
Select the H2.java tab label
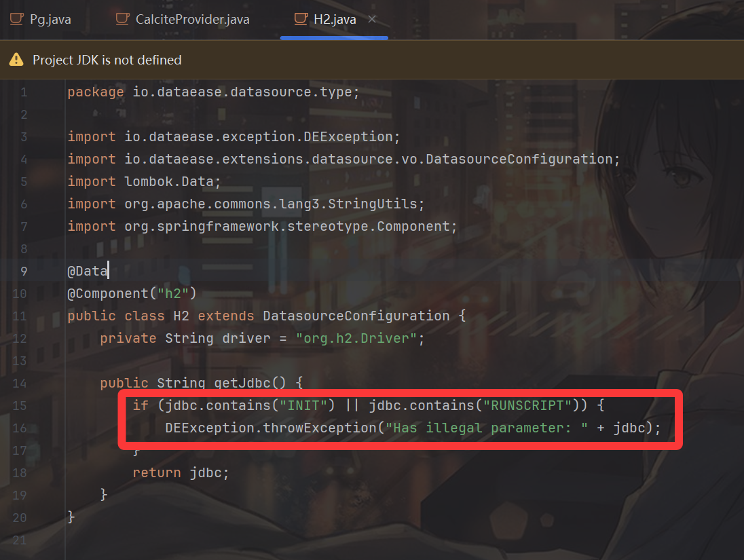click(x=335, y=19)
